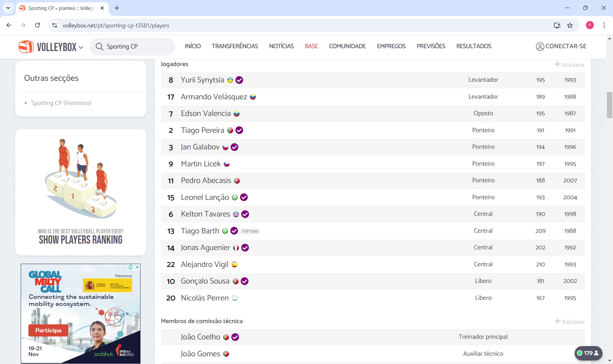The height and width of the screenshot is (364, 613).
Task: Click the CONECTAR-SE user icon
Action: 540,47
